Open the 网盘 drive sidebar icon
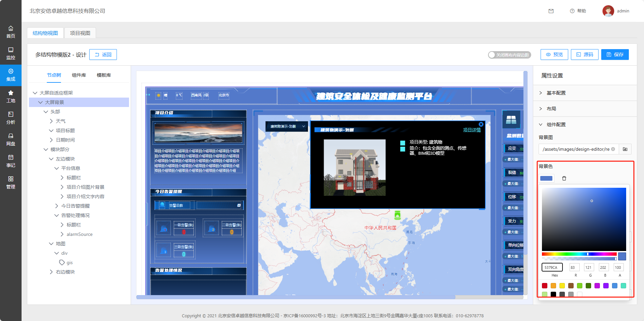 click(x=11, y=139)
